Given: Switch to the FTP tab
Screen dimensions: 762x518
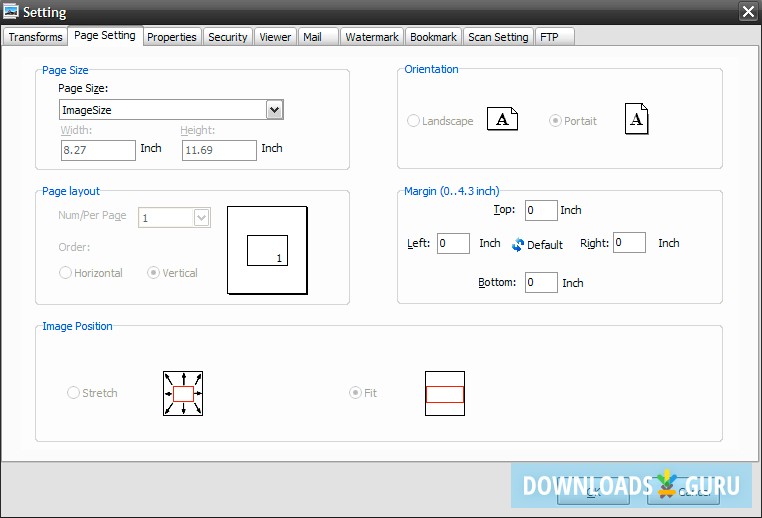Looking at the screenshot, I should 554,37.
